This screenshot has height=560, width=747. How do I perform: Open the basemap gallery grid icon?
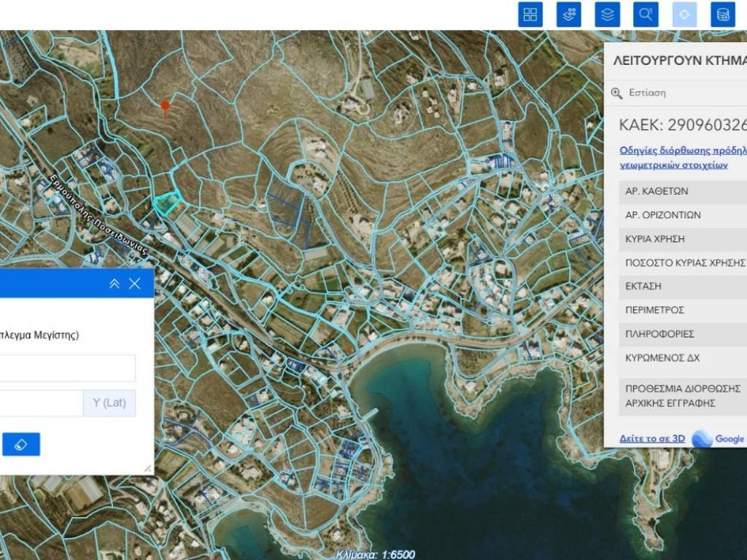point(530,15)
